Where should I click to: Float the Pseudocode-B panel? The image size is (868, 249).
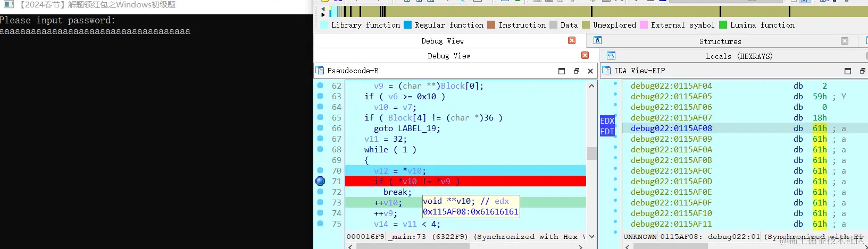click(576, 71)
